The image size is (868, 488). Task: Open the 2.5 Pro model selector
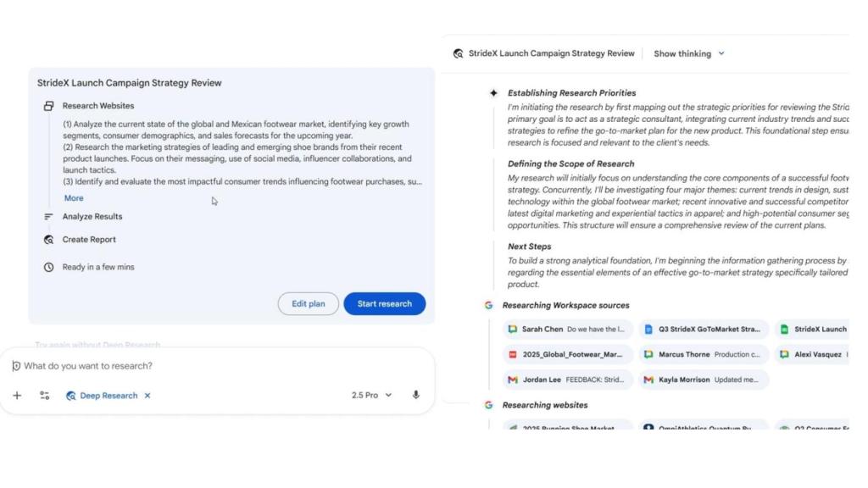371,396
